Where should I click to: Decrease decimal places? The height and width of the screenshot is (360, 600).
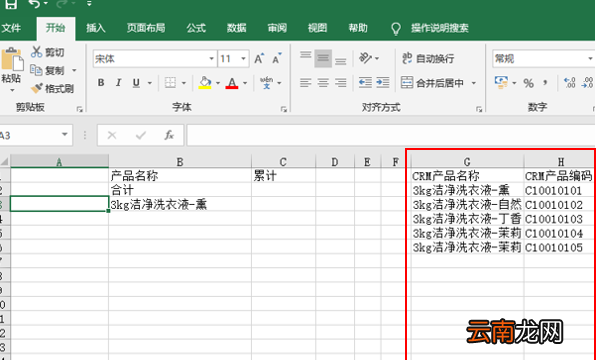coord(587,83)
